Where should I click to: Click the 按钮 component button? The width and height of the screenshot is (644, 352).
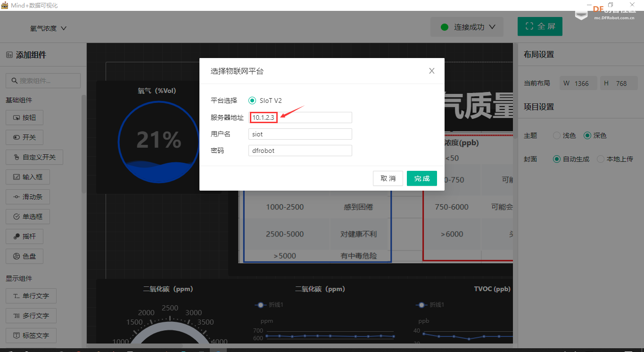(x=25, y=117)
